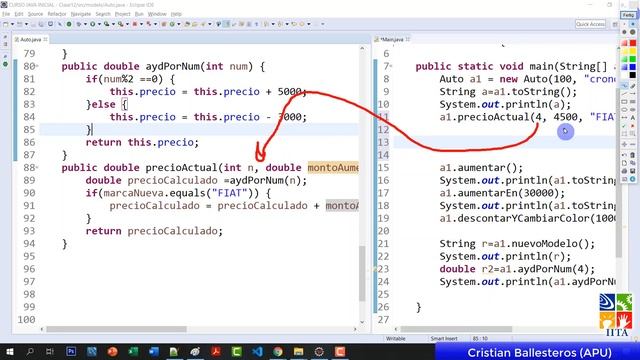Select the ellipse drawing annotation tool
640x360 pixels.
624,109
